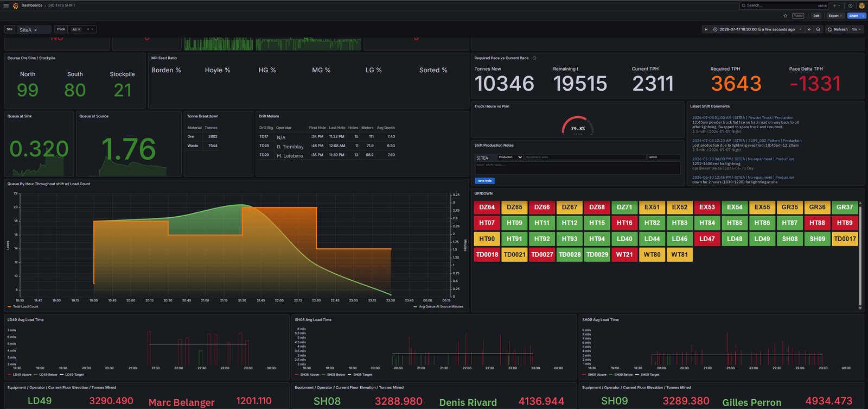Open the Production category dropdown in notes
Image resolution: width=868 pixels, height=409 pixels.
510,158
